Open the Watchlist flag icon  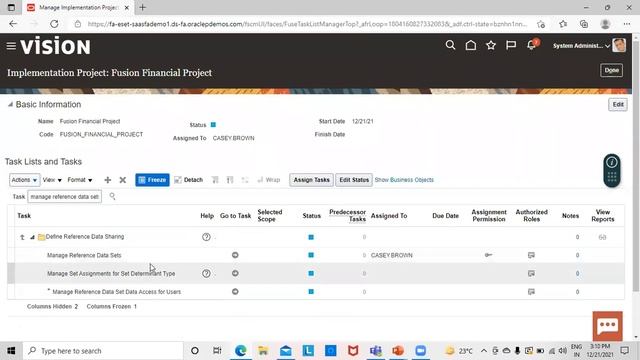pyautogui.click(x=511, y=45)
